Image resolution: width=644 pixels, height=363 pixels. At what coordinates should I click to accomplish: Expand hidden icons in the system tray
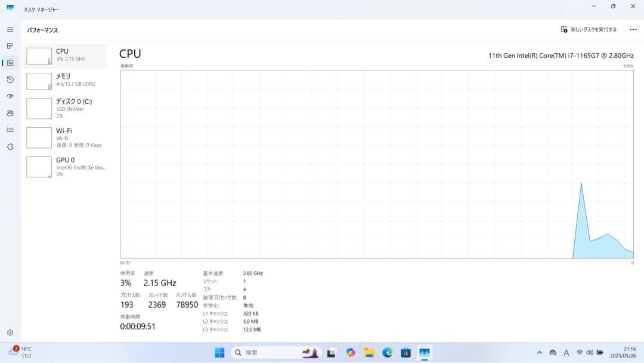(538, 352)
